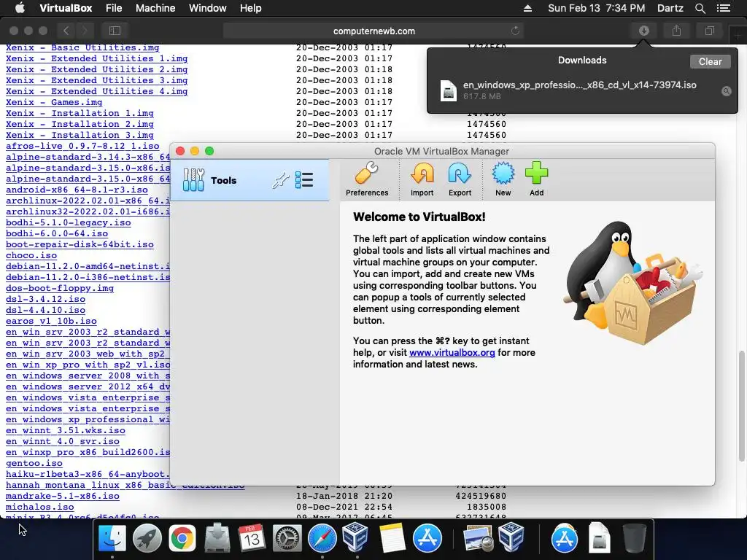Viewport: 747px width, 560px height.
Task: Click the computernewb.com address field
Action: [373, 31]
